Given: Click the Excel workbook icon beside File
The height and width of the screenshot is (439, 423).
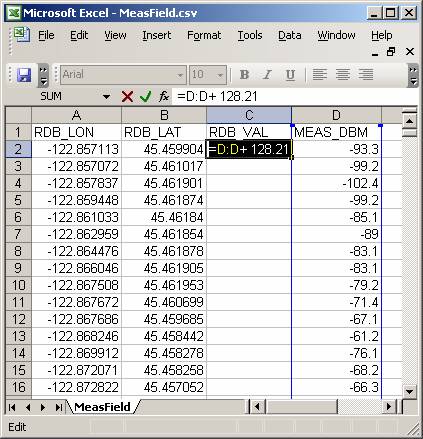Looking at the screenshot, I should (22, 35).
